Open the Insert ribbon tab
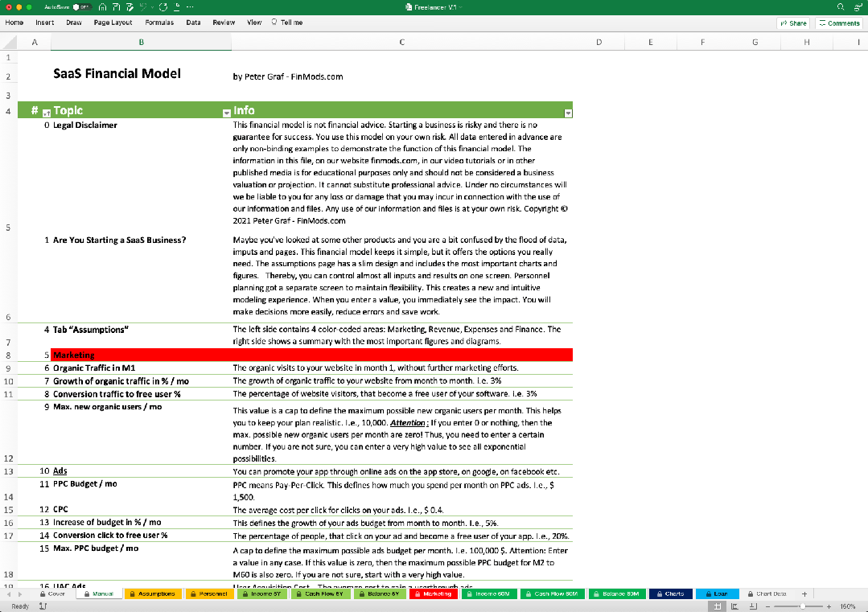The width and height of the screenshot is (868, 612). pos(45,23)
